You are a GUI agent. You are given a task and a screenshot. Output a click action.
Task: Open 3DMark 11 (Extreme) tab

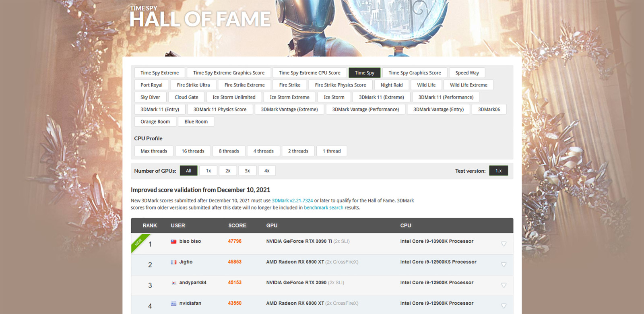coord(382,97)
